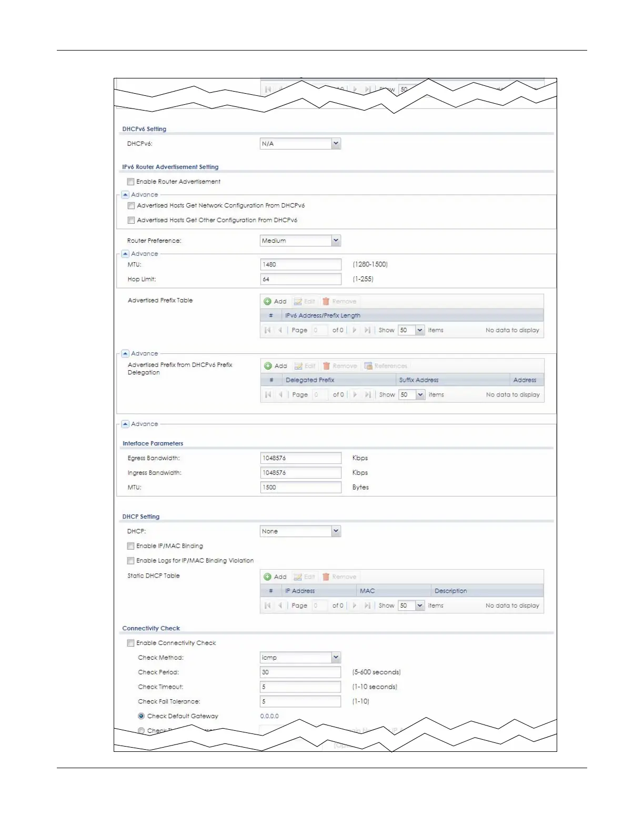This screenshot has width=644, height=834.
Task: Collapse Advance section above Prefix Delegation
Action: (x=125, y=353)
